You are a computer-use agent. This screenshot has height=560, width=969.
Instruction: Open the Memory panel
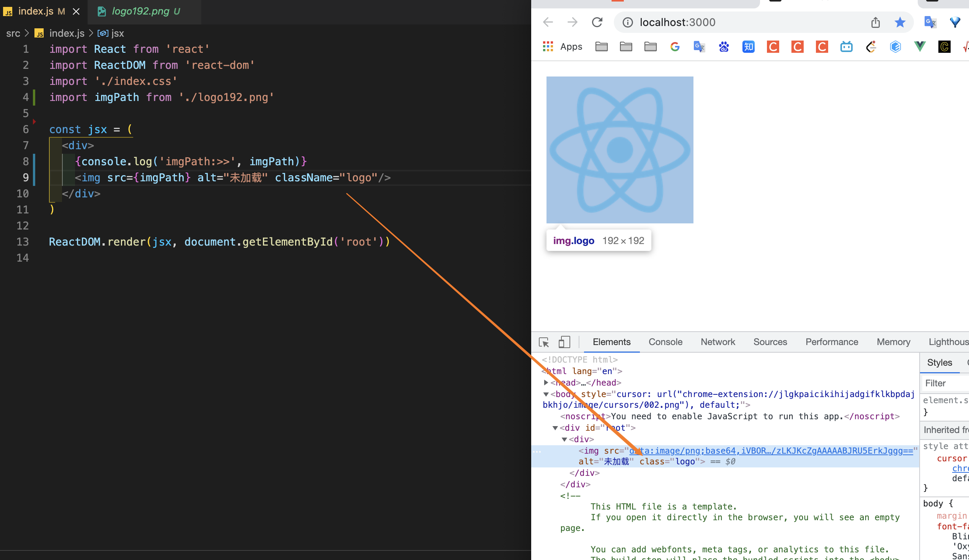click(x=894, y=342)
